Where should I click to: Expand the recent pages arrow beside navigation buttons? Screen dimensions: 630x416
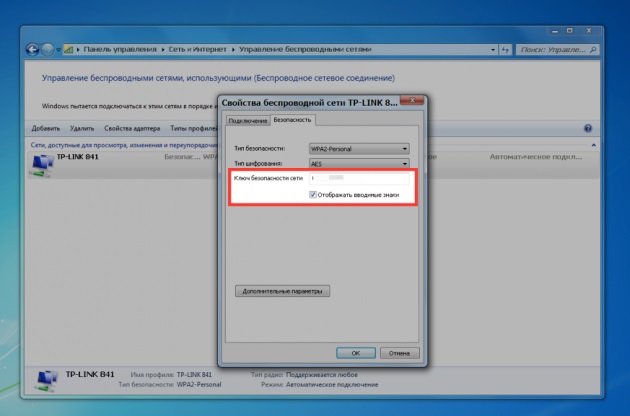click(57, 48)
